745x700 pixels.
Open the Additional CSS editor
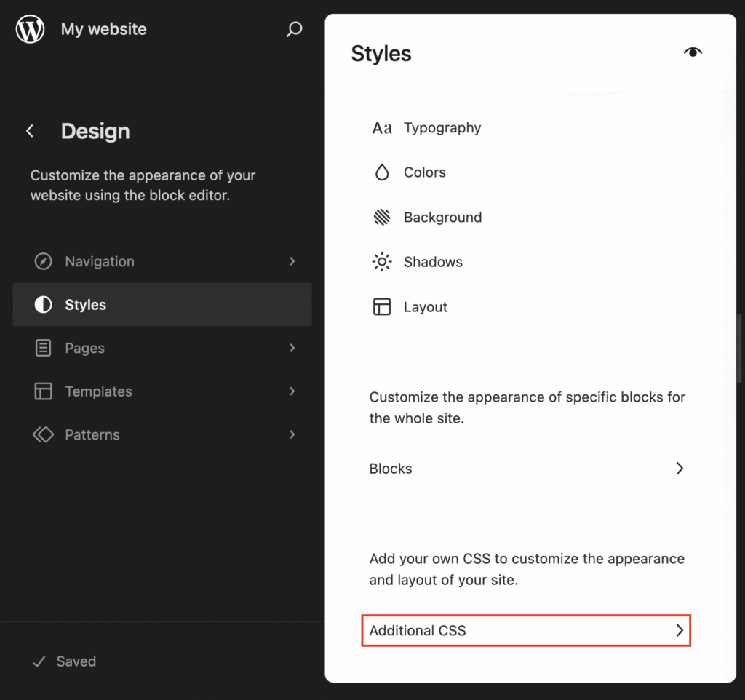pos(526,630)
